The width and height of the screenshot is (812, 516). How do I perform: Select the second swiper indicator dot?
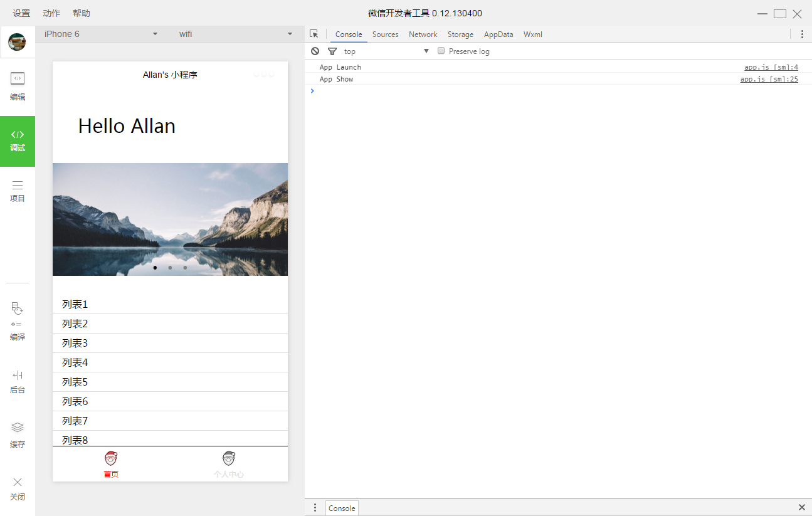[x=170, y=268]
